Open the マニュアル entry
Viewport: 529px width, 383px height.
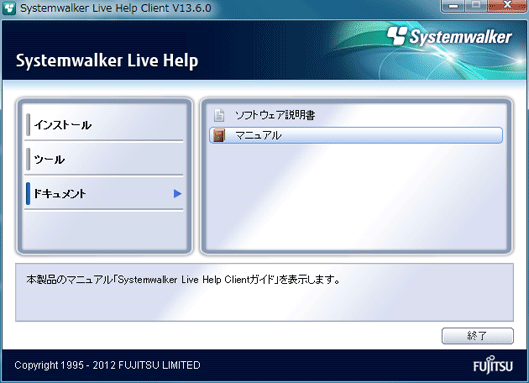click(x=356, y=136)
